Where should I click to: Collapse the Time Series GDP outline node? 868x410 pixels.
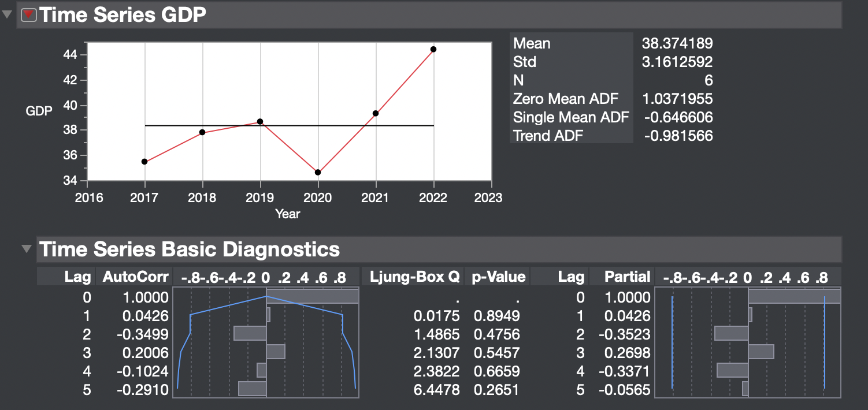click(x=8, y=15)
